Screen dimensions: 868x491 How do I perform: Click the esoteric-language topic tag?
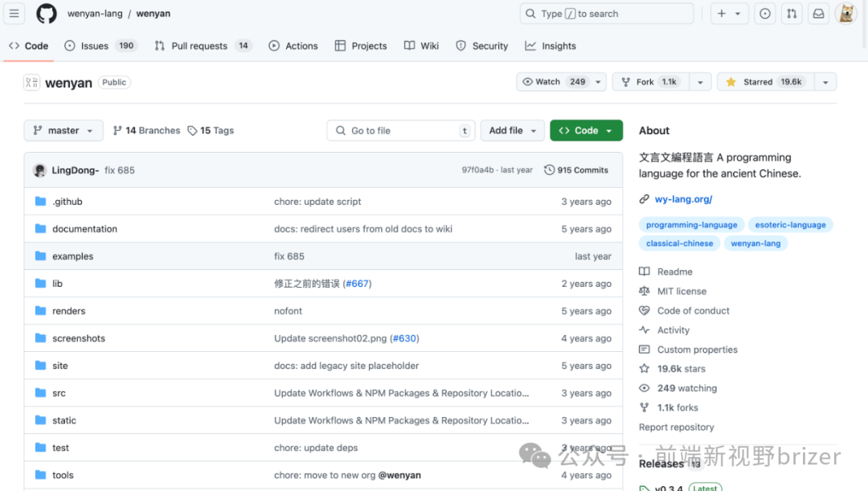pos(791,225)
